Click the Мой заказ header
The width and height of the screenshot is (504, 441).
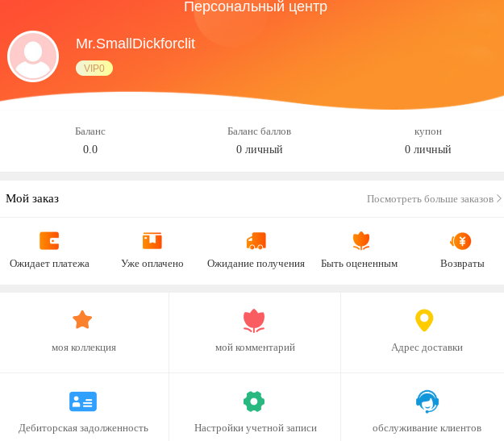coord(32,198)
